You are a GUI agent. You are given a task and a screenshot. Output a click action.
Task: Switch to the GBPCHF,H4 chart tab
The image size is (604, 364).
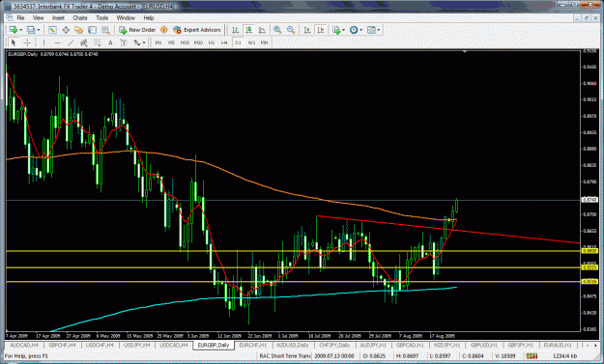tap(62, 345)
